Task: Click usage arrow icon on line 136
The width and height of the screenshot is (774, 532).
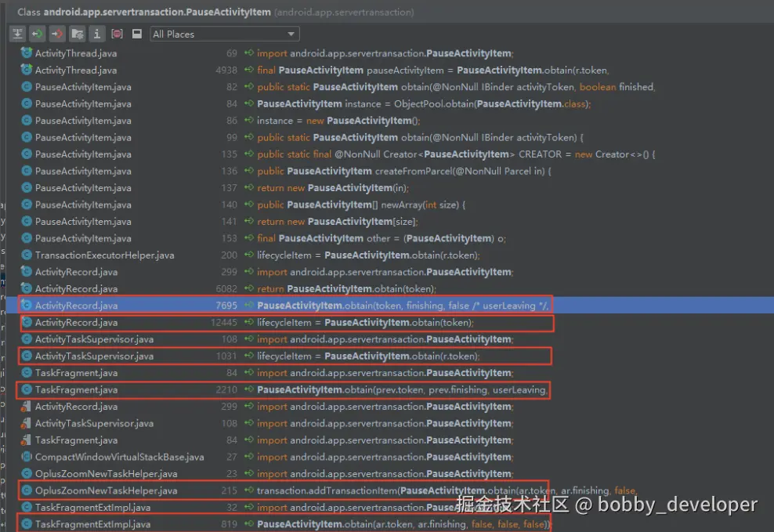Action: point(249,171)
